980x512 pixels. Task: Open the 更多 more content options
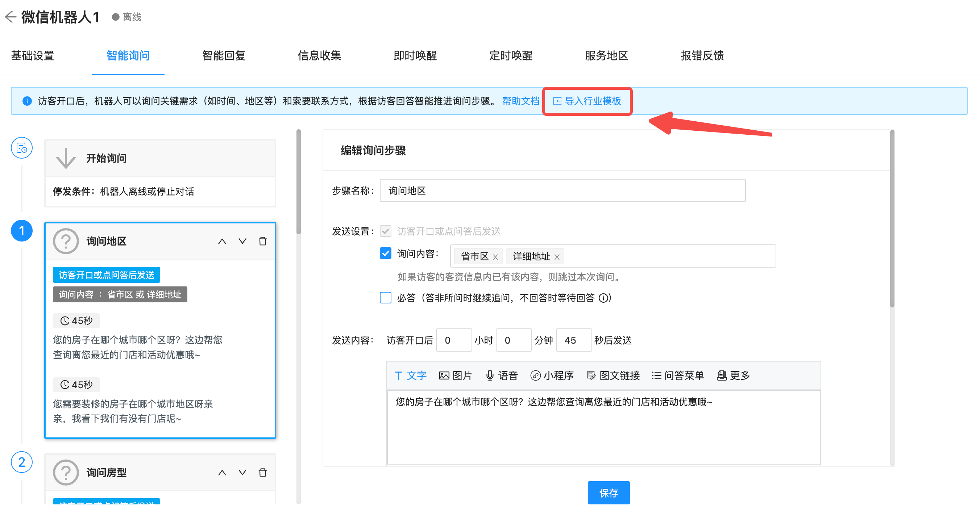pyautogui.click(x=732, y=375)
